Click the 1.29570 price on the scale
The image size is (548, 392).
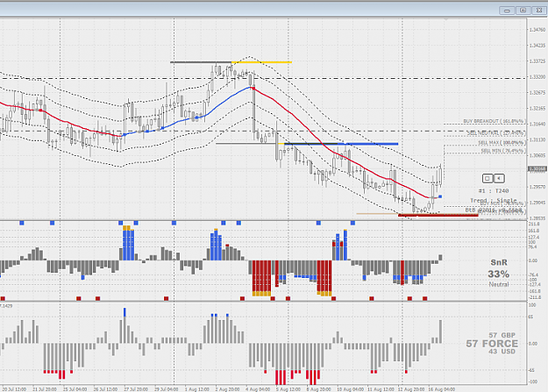point(537,187)
